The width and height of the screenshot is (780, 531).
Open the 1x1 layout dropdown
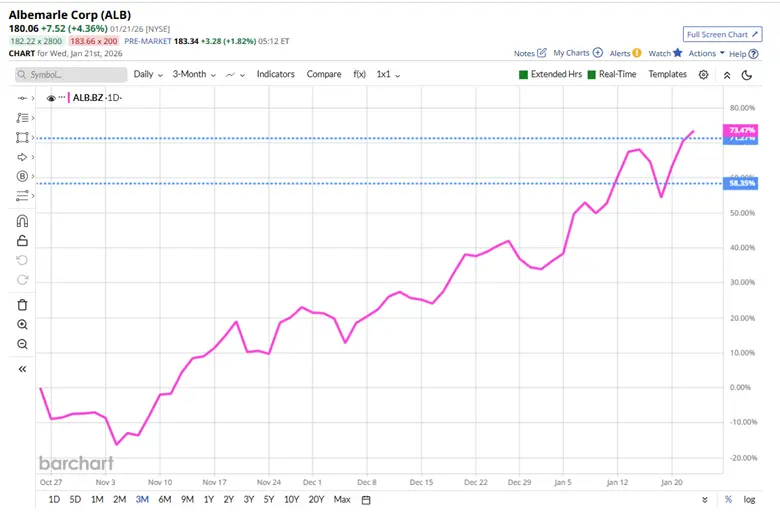pos(388,74)
